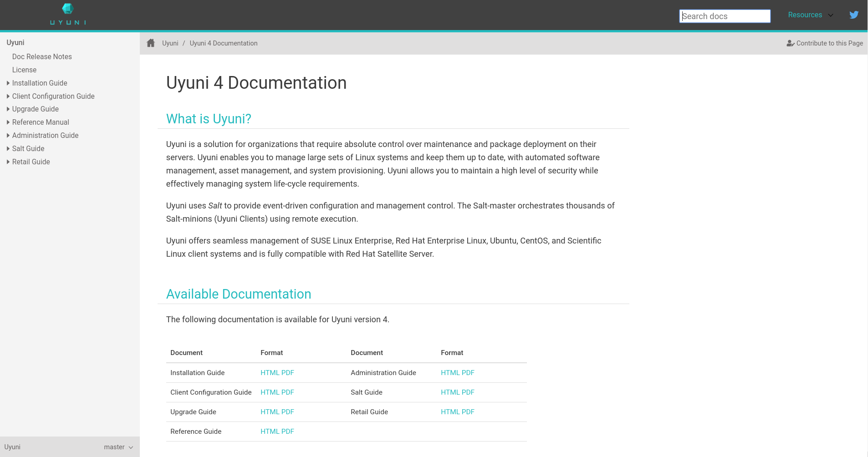Open Upgrade Guide HTML link
Viewport: 868px width, 457px height.
pyautogui.click(x=270, y=412)
